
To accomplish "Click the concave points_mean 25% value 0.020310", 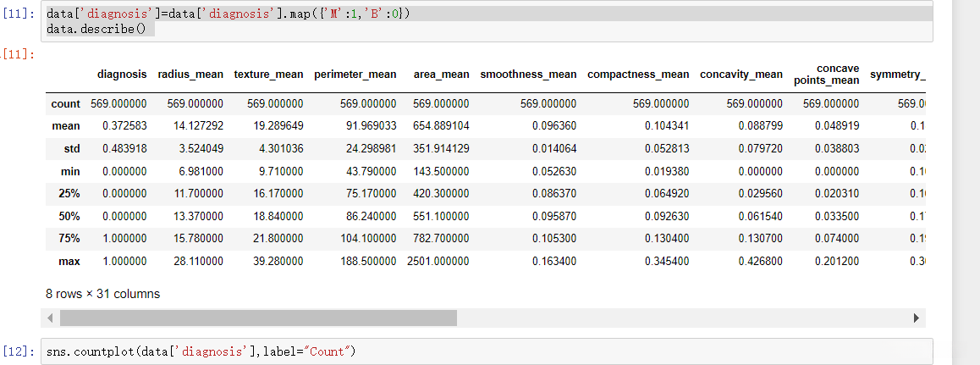I will tap(837, 194).
